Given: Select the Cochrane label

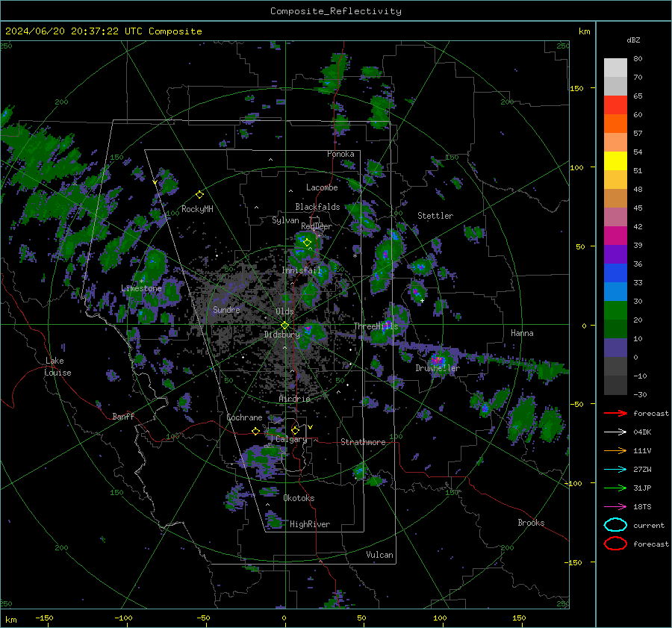Looking at the screenshot, I should click(244, 417).
